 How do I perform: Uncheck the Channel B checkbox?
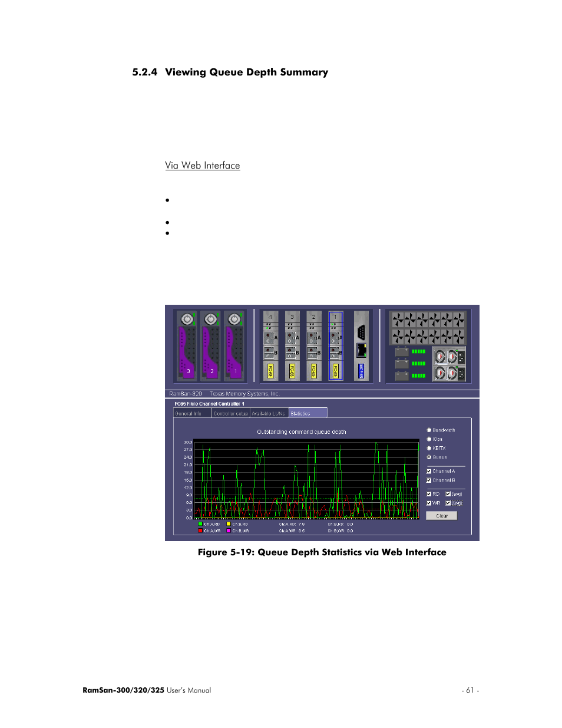point(429,480)
